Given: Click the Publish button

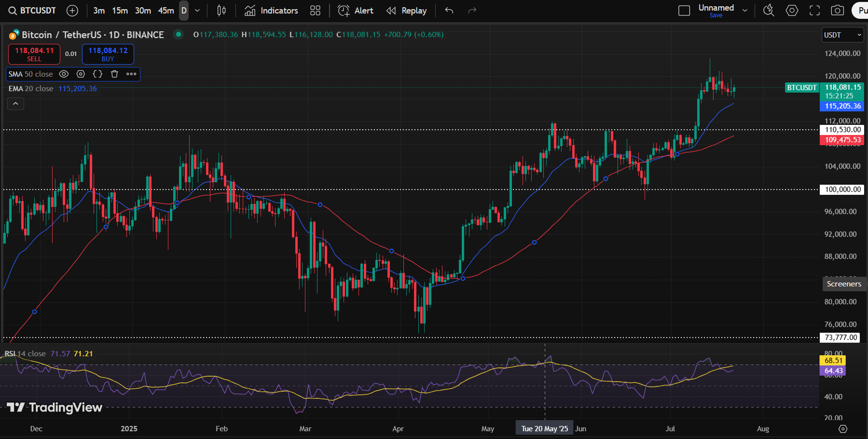Looking at the screenshot, I should click(x=861, y=10).
